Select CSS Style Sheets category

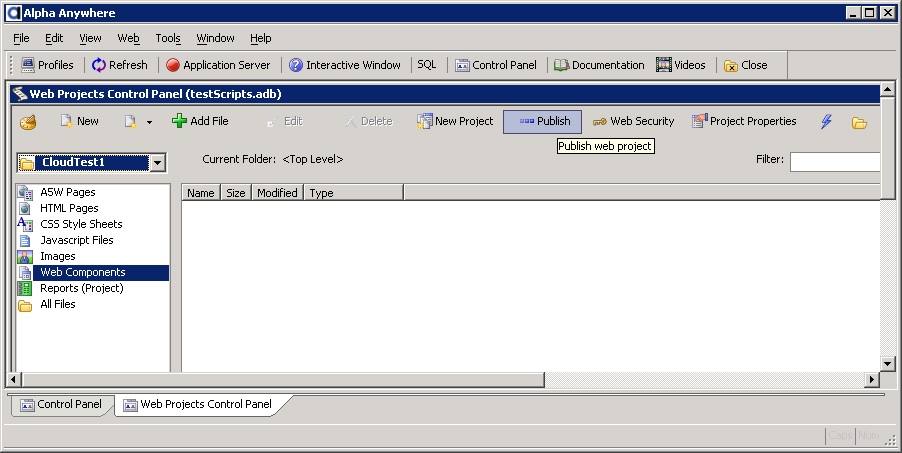point(81,224)
